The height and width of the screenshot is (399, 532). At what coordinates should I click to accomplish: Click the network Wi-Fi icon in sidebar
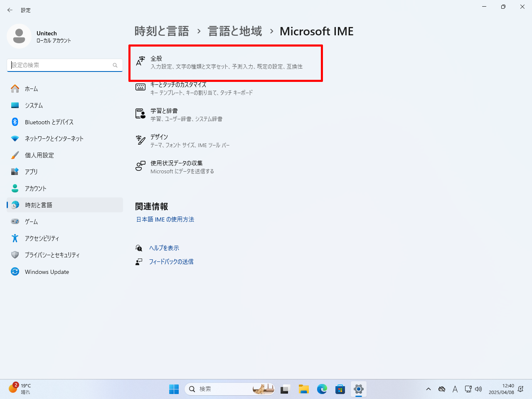pyautogui.click(x=15, y=138)
